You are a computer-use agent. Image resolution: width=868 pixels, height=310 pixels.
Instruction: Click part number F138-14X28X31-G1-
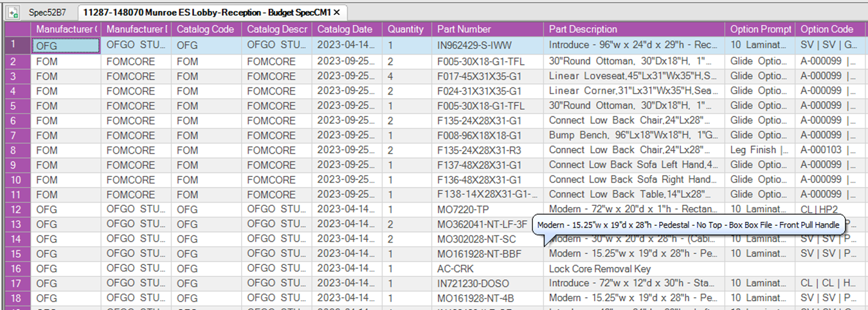click(487, 194)
